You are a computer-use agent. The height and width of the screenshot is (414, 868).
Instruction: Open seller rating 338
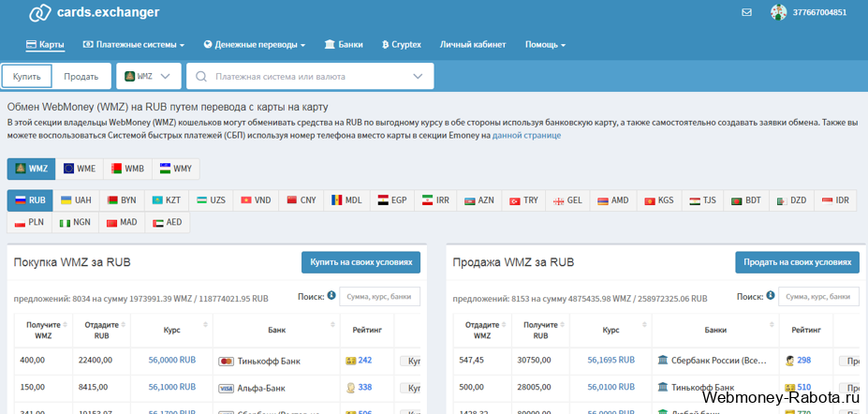tap(365, 387)
